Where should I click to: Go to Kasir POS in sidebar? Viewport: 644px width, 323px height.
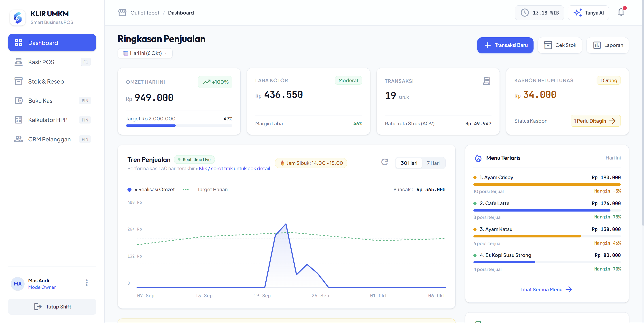click(52, 62)
